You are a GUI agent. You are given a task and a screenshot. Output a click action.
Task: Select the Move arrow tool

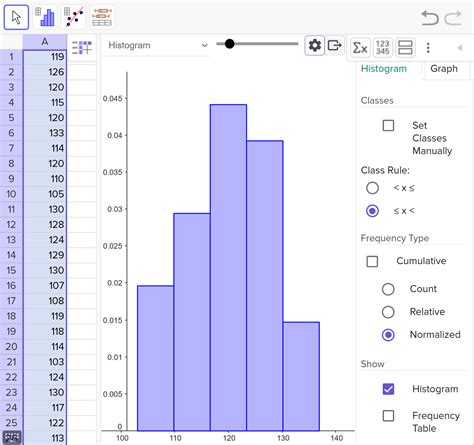(x=16, y=17)
